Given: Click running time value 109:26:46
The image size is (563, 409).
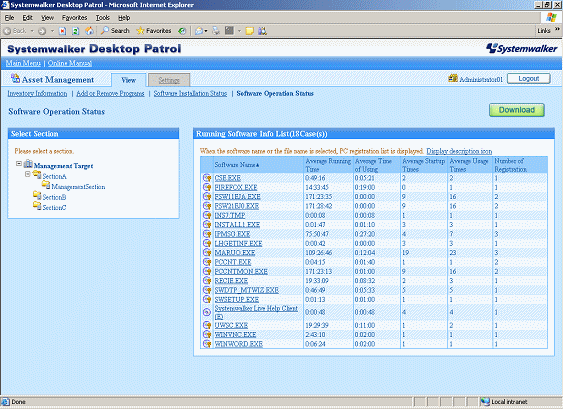Looking at the screenshot, I should 318,252.
